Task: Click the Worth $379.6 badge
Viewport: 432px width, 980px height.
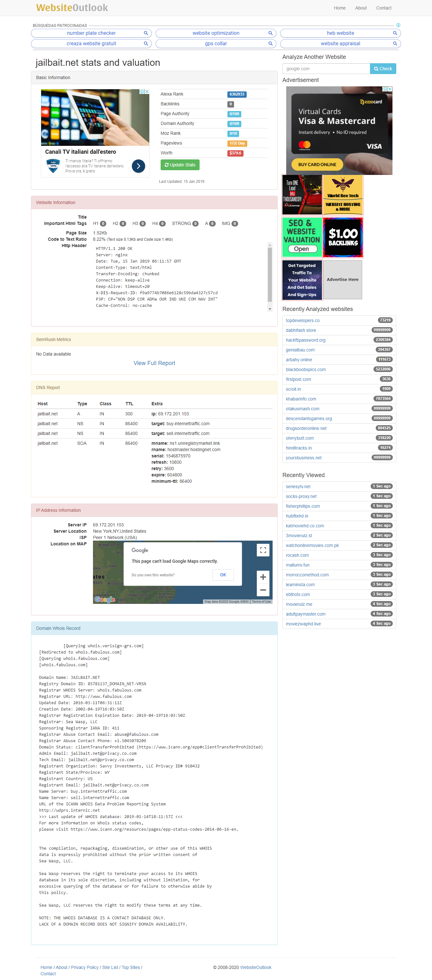Action: coord(235,153)
